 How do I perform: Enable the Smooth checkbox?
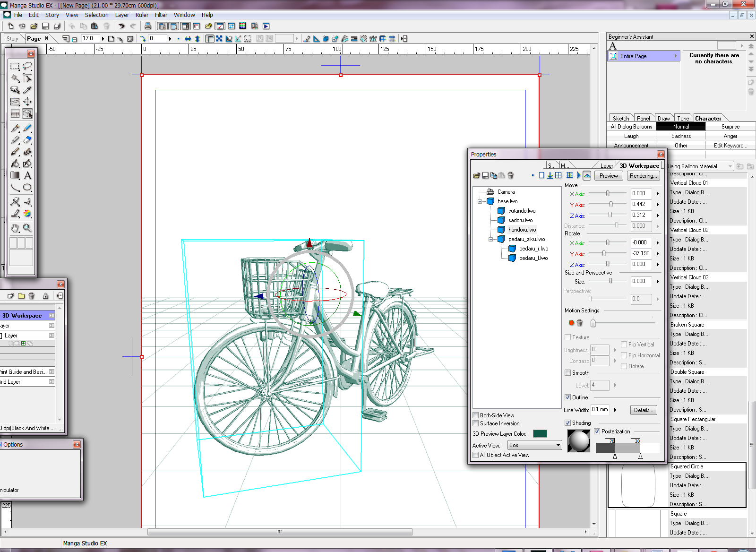point(568,373)
